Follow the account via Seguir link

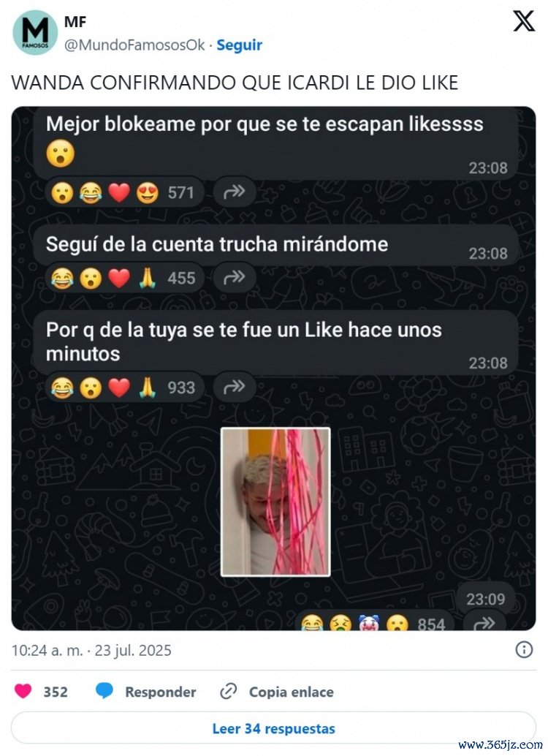[239, 45]
